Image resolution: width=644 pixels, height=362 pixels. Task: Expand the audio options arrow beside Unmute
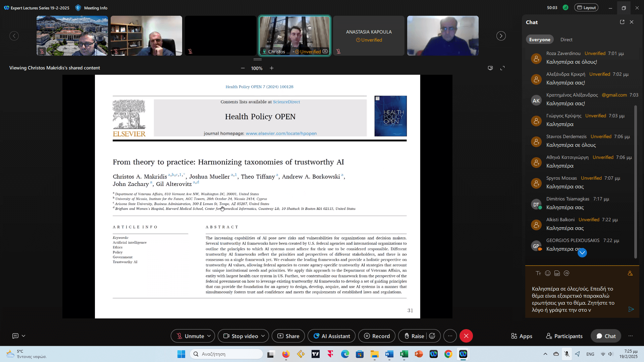point(209,336)
